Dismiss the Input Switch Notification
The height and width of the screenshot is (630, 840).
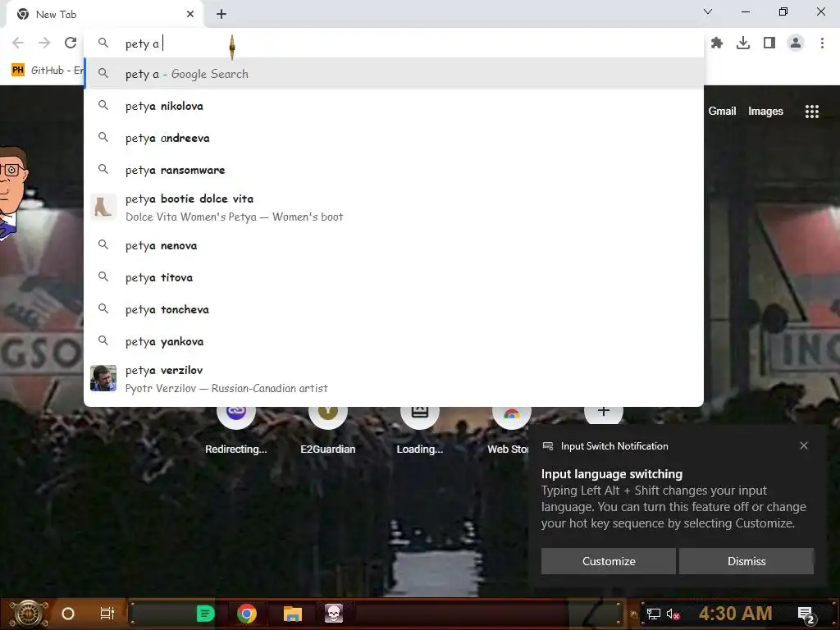click(x=746, y=561)
